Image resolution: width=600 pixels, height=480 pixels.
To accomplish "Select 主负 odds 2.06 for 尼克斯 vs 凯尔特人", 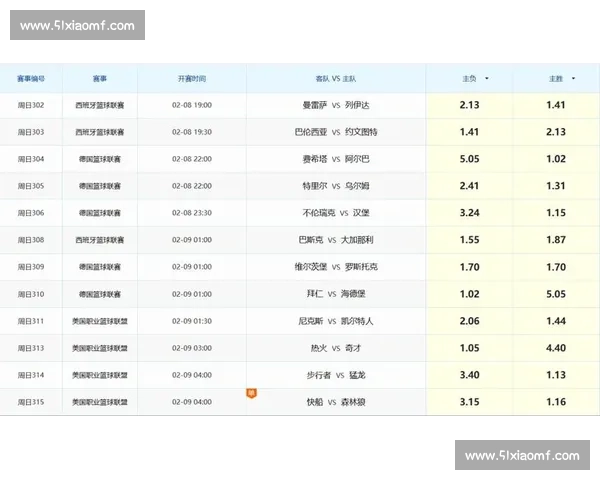I will click(x=469, y=321).
